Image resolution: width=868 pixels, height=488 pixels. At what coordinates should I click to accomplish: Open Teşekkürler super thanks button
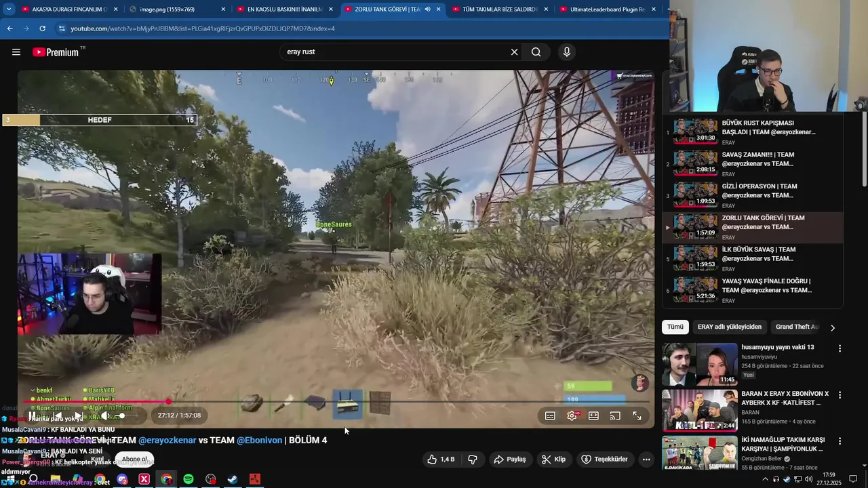coord(604,460)
